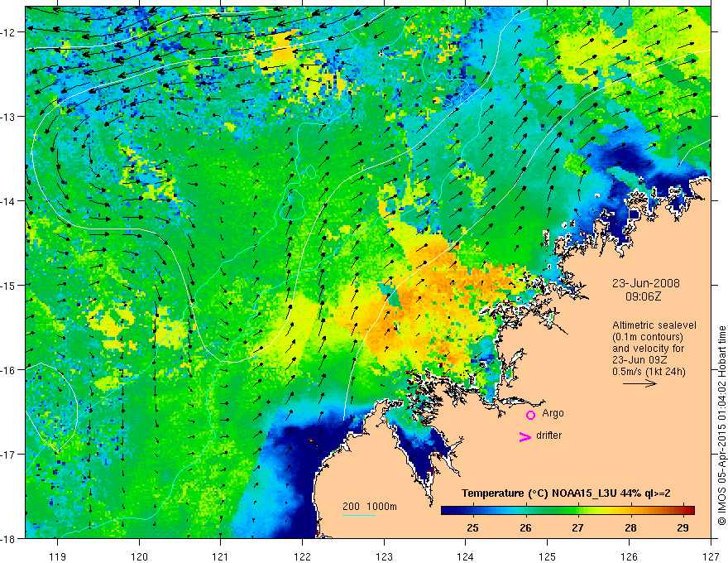
Task: Click the temperature color scale bar
Action: click(x=568, y=511)
